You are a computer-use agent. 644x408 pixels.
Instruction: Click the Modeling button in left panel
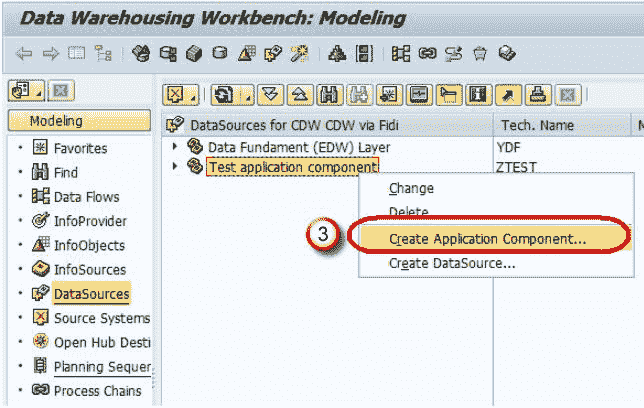[80, 121]
